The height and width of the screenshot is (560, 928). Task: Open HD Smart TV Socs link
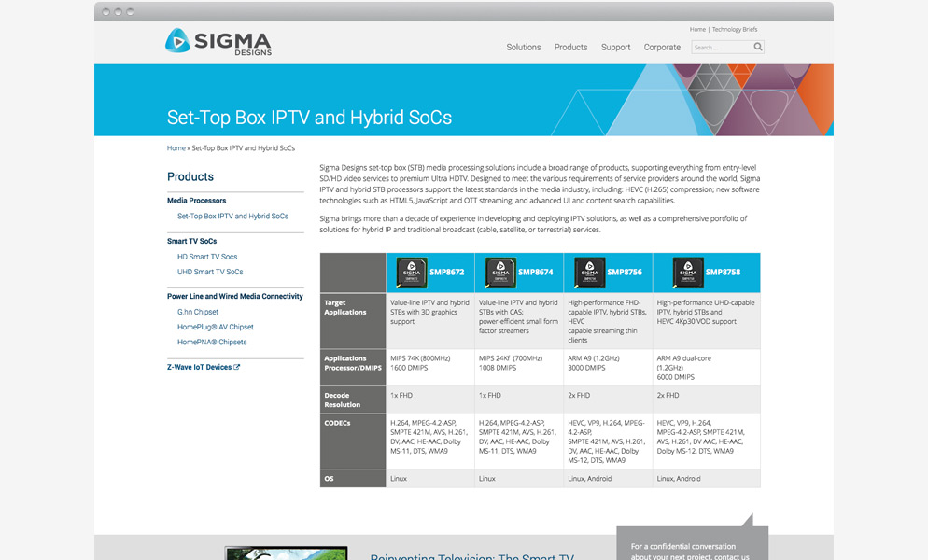[207, 257]
